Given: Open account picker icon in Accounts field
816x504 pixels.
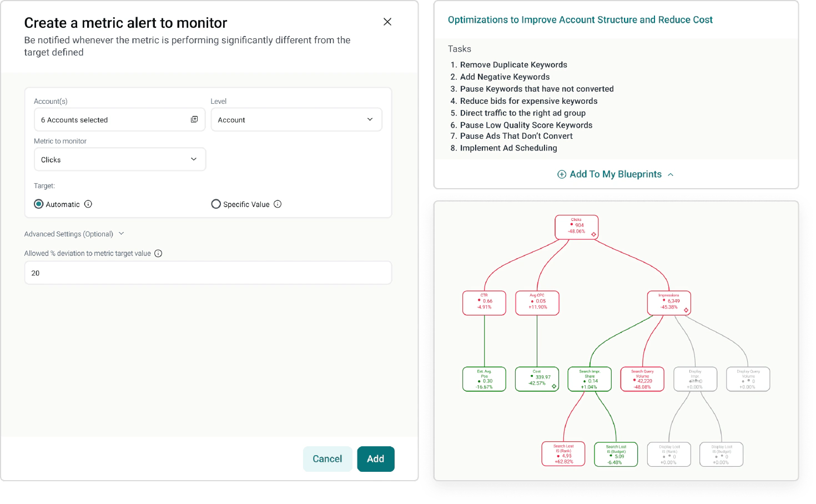Looking at the screenshot, I should click(194, 119).
